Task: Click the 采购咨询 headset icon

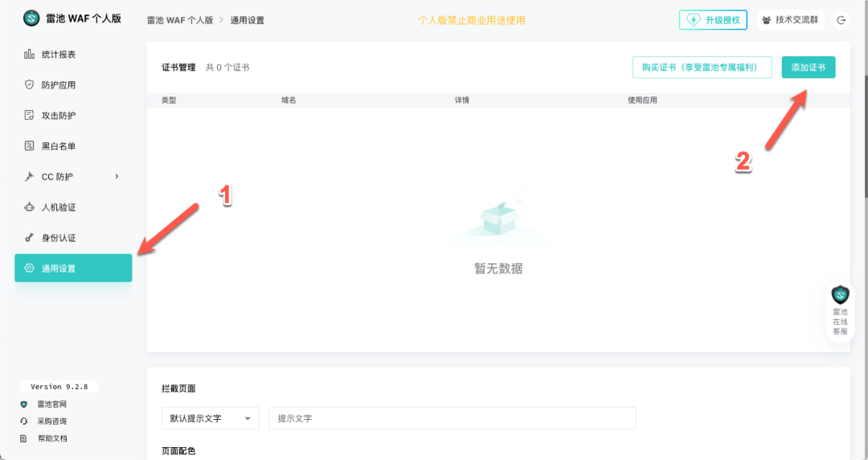Action: pos(24,421)
